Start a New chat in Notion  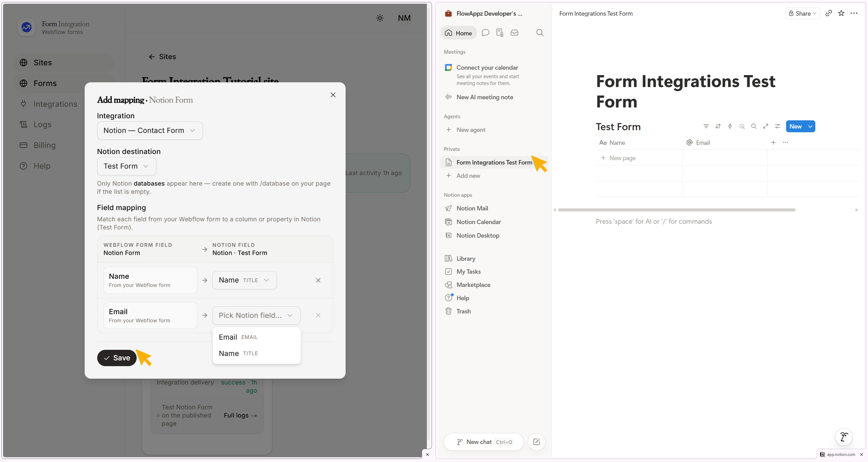pyautogui.click(x=484, y=442)
